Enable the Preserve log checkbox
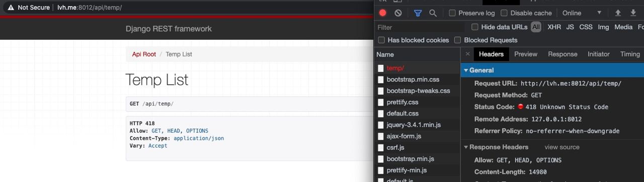This screenshot has width=644, height=182. pos(452,13)
